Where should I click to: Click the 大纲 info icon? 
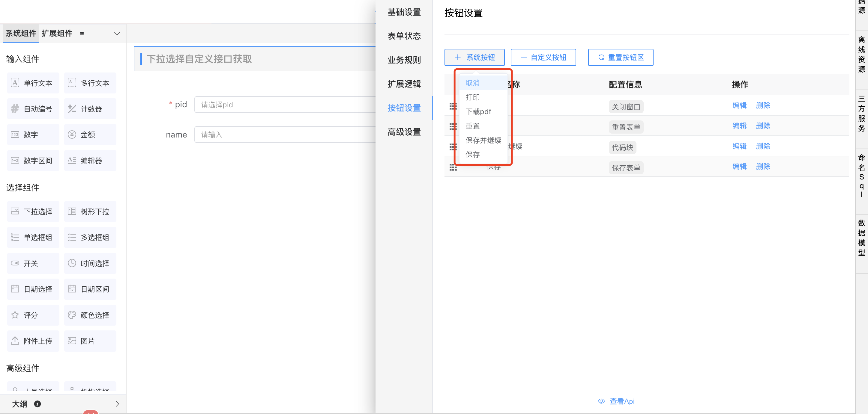tap(37, 404)
